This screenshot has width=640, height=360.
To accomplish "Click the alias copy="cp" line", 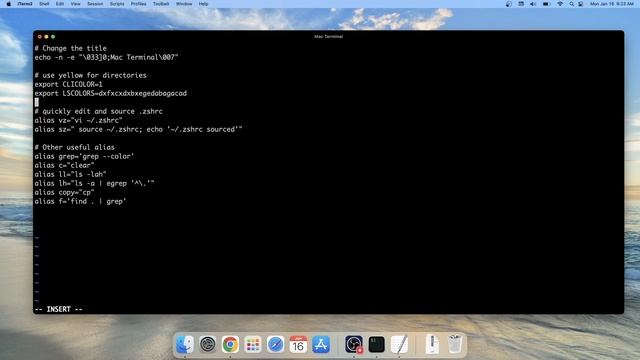I will pos(64,192).
